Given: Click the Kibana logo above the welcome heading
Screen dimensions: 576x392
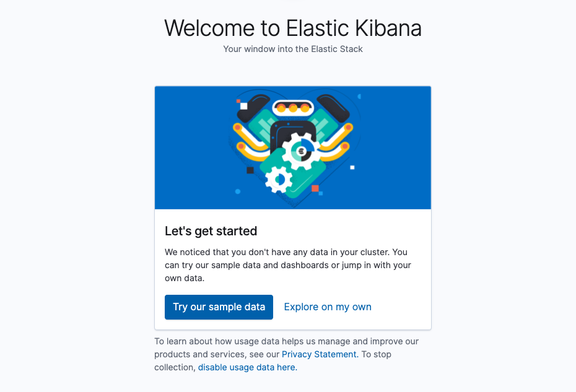Looking at the screenshot, I should (x=292, y=2).
